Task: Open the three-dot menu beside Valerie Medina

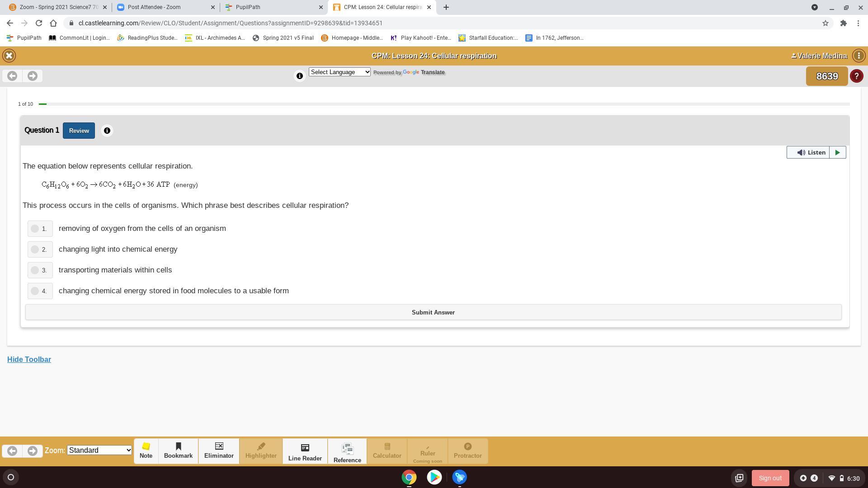Action: (859, 56)
